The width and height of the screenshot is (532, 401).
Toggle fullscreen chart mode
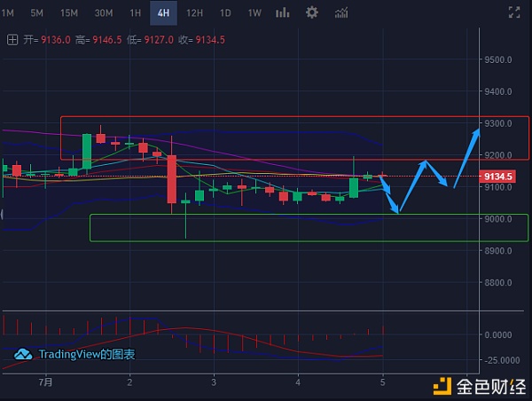(514, 12)
